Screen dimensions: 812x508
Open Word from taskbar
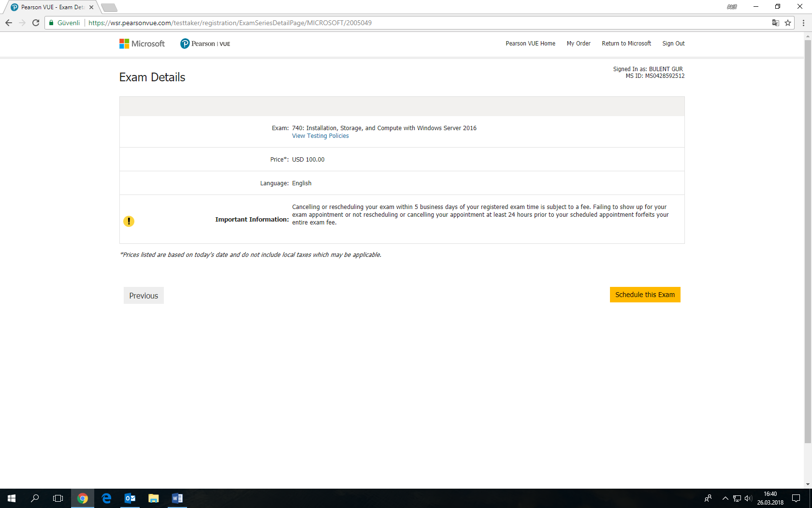coord(177,498)
